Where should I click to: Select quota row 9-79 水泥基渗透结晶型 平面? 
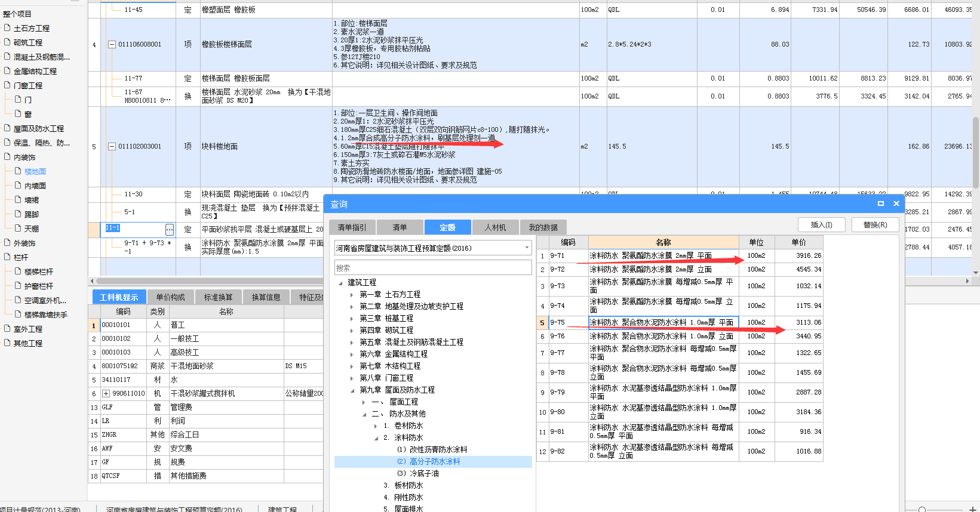(680, 392)
